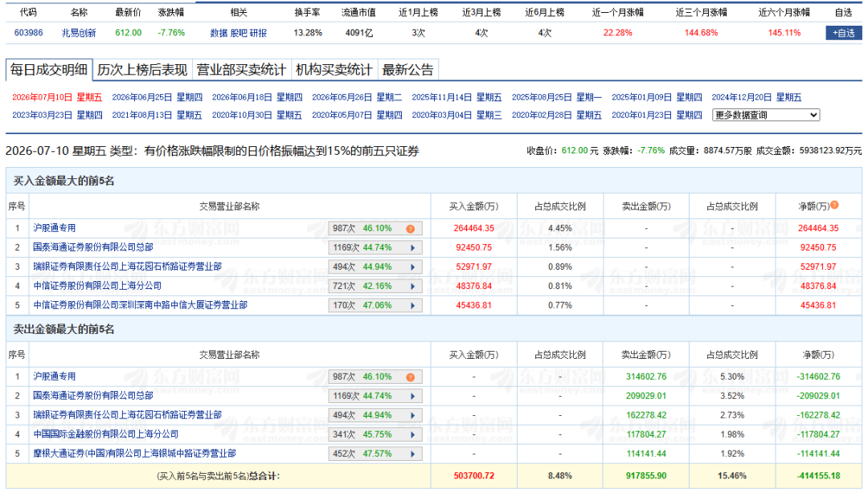Click arrow icon on 170次 47.06% row
This screenshot has height=493, width=868.
(x=412, y=305)
